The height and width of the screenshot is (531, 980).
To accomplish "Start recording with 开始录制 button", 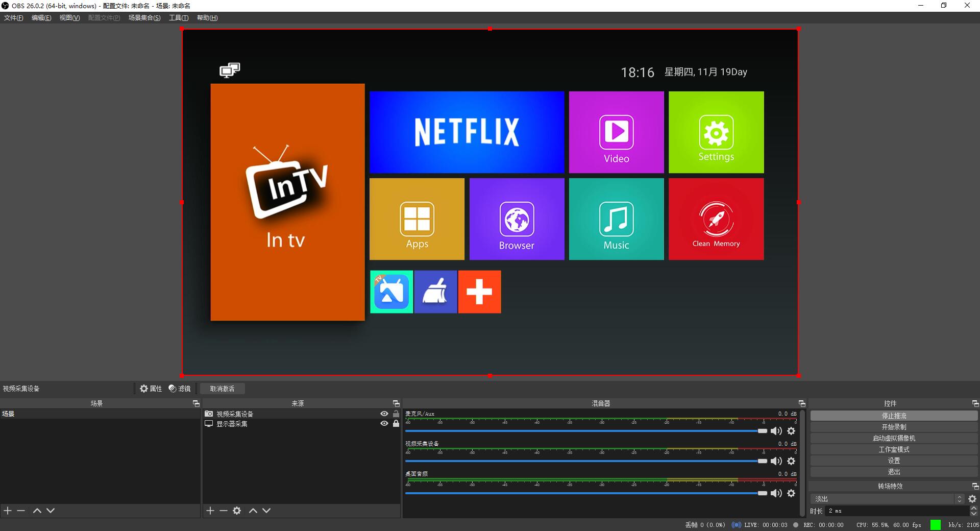I will tap(894, 427).
